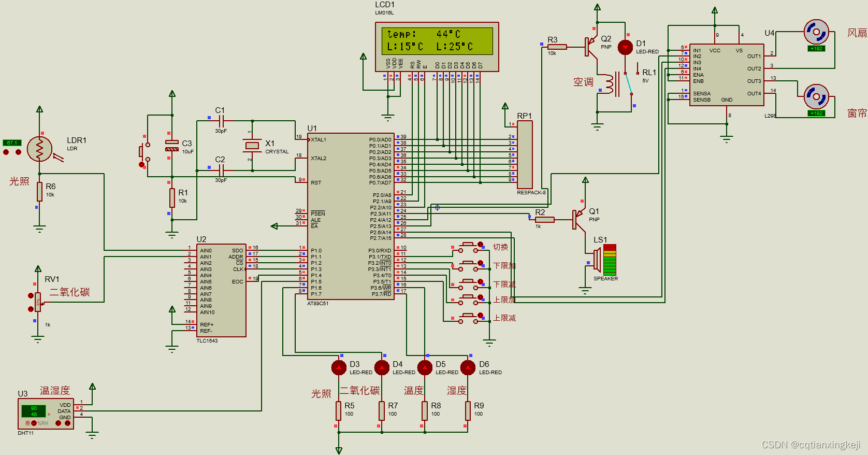Click the fan motor +192 speed readout
The width and height of the screenshot is (868, 455).
[x=816, y=49]
